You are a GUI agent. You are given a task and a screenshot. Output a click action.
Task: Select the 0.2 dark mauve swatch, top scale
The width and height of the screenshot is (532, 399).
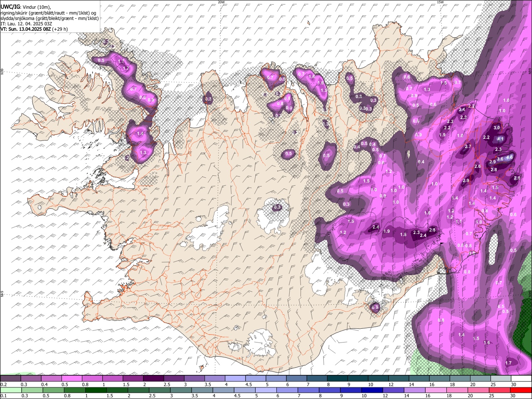[10, 378]
